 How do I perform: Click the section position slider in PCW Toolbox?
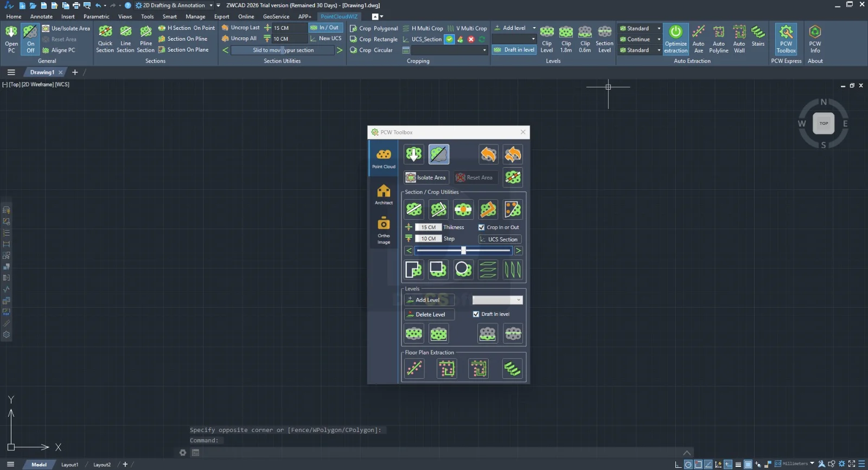[x=463, y=250]
